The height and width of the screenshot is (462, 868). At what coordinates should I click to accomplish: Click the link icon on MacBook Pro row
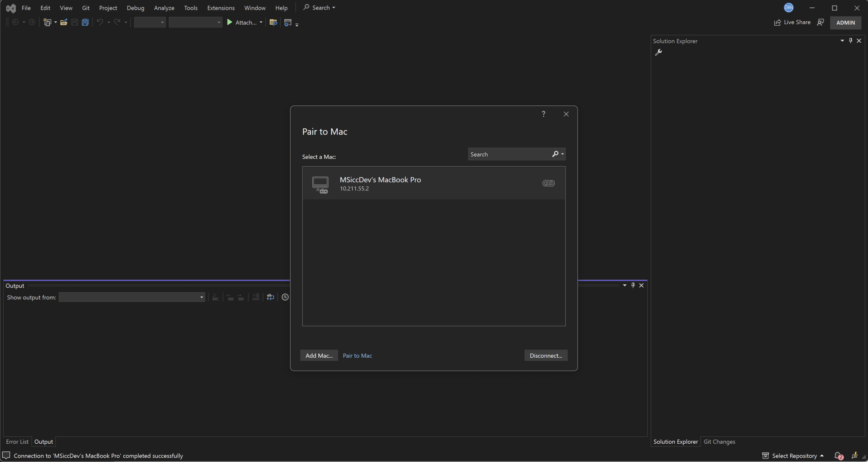pyautogui.click(x=548, y=183)
